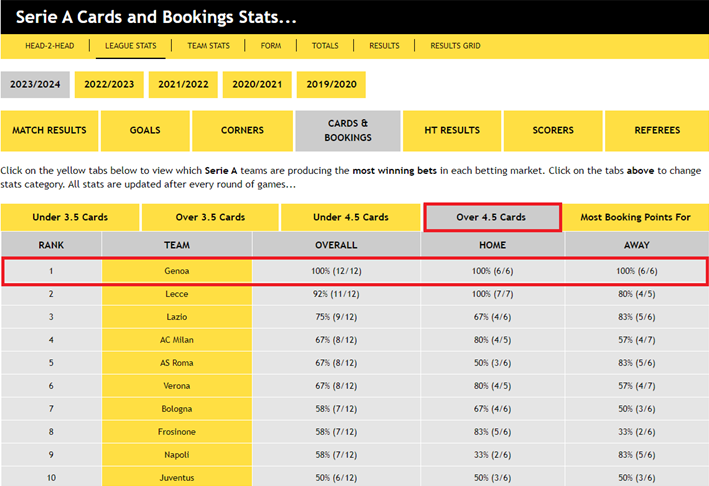This screenshot has height=486, width=709.
Task: Select the LEAGUE STATS menu item
Action: coord(131,46)
